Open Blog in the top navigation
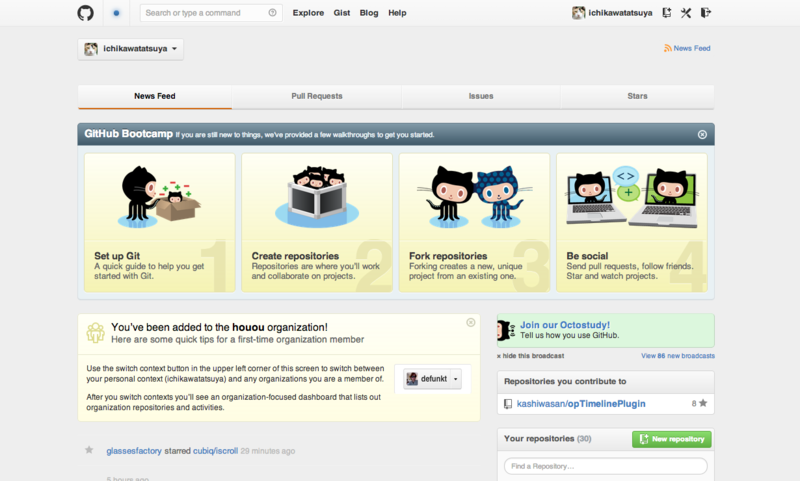The width and height of the screenshot is (800, 481). point(369,13)
